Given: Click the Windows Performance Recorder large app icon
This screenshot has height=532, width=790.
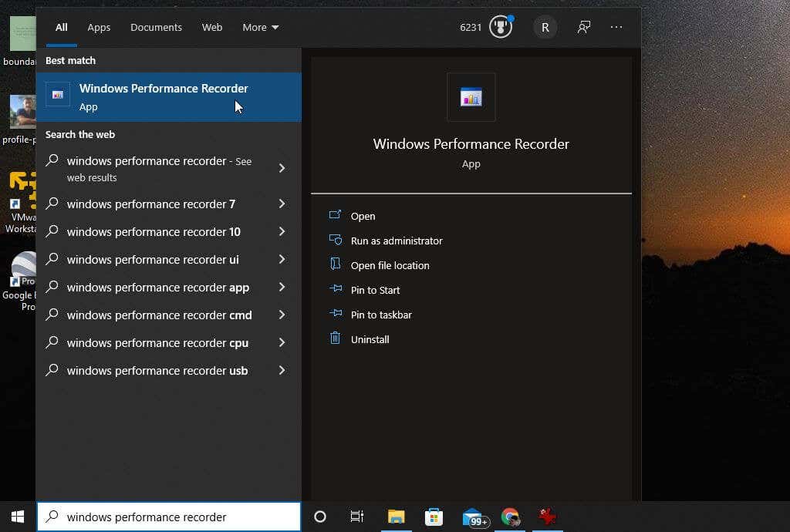Looking at the screenshot, I should pyautogui.click(x=471, y=96).
